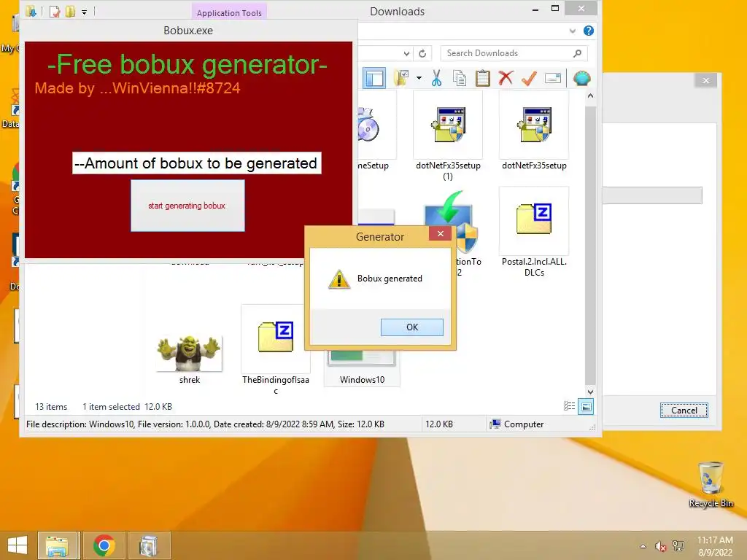Click the third taskbar application icon
This screenshot has width=747, height=560.
click(149, 545)
